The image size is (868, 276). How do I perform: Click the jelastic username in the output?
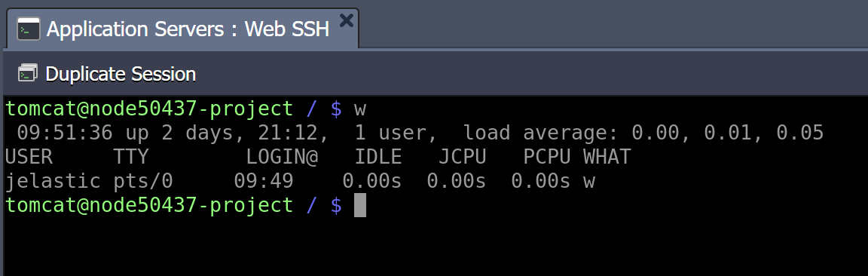pyautogui.click(x=53, y=181)
